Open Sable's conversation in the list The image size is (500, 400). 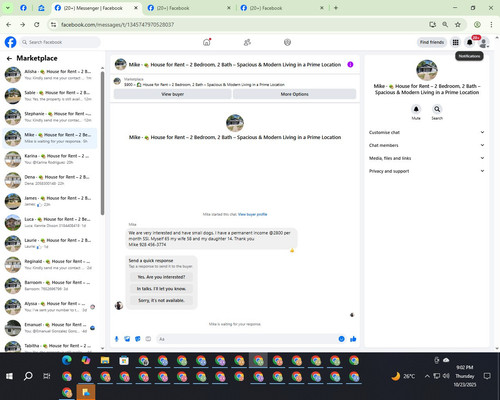pyautogui.click(x=50, y=96)
